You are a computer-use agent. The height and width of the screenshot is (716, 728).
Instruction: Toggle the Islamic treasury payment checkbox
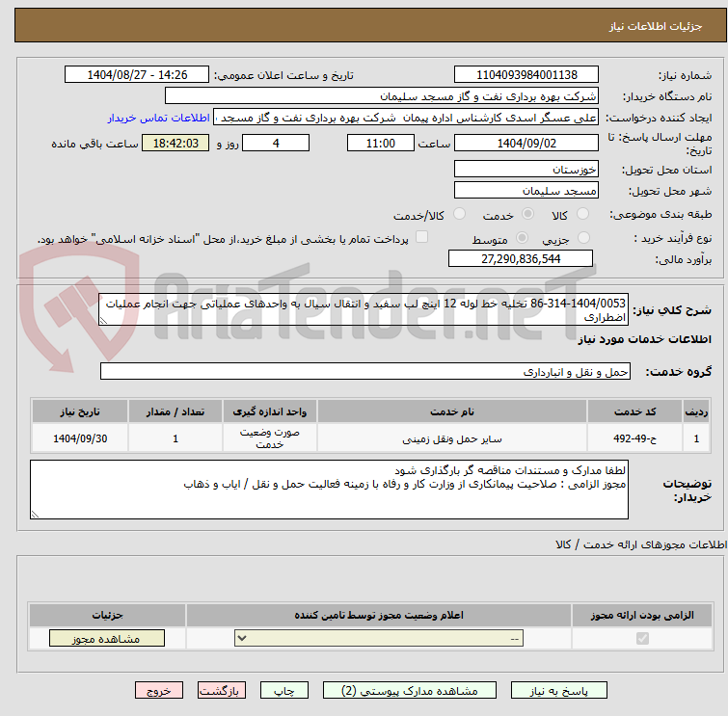[x=421, y=237]
